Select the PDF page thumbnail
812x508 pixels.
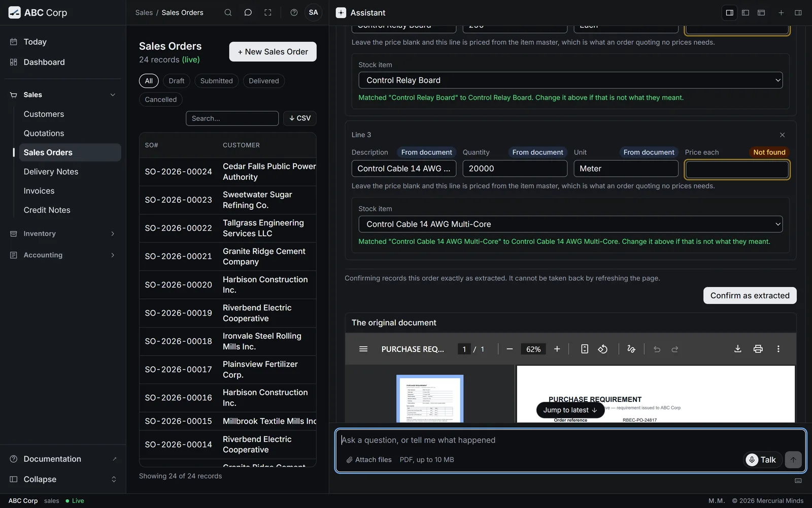(430, 399)
